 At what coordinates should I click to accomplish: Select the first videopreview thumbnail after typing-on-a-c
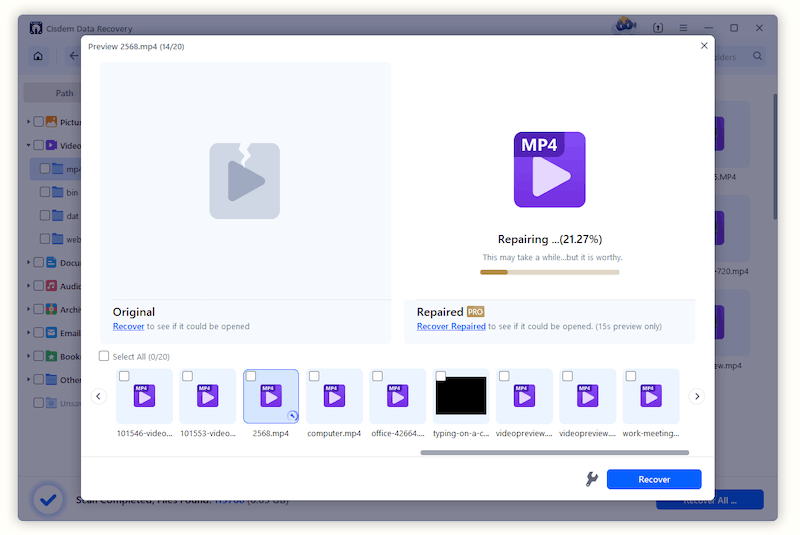[524, 396]
